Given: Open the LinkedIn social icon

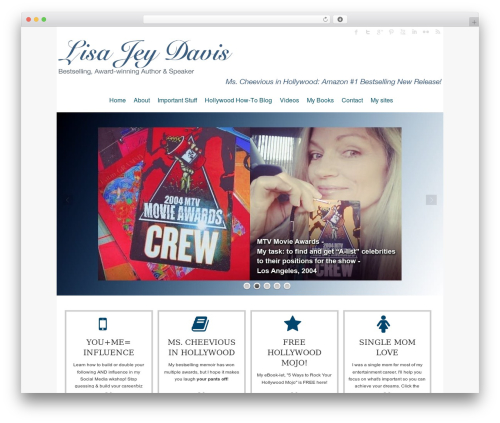Looking at the screenshot, I should tap(414, 32).
